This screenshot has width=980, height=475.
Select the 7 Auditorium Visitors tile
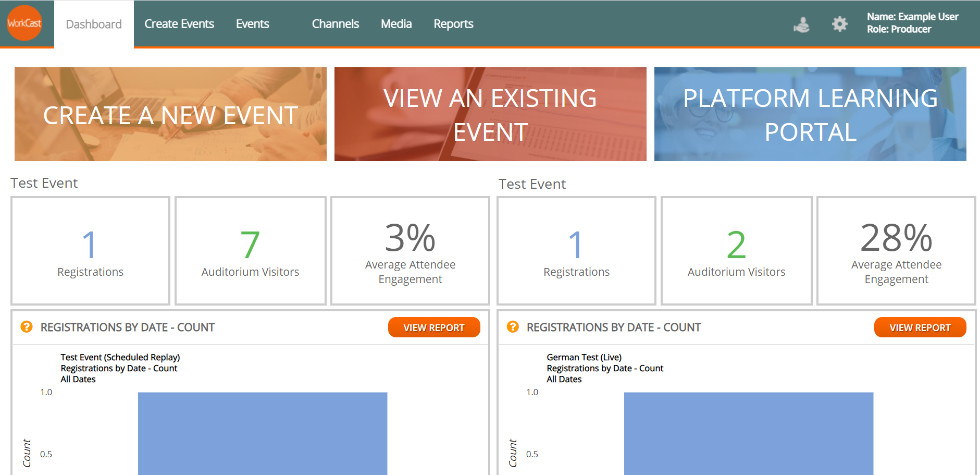point(250,251)
